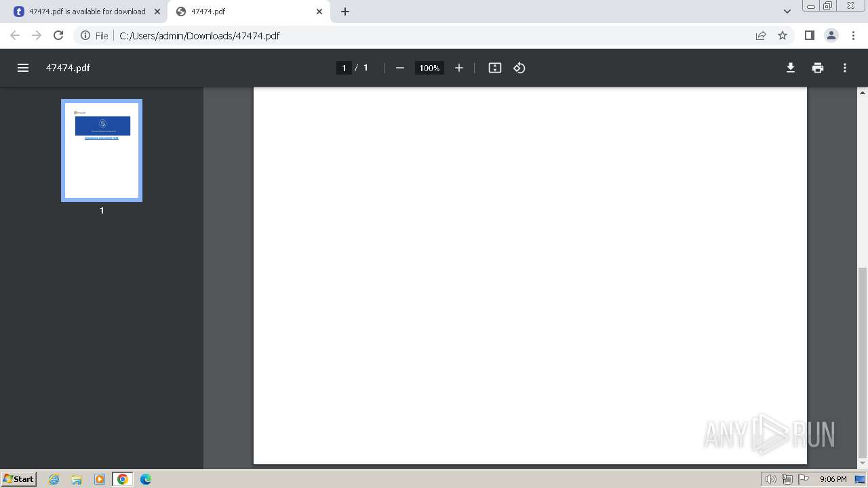Image resolution: width=868 pixels, height=488 pixels.
Task: Open a new browser tab
Action: pos(345,12)
